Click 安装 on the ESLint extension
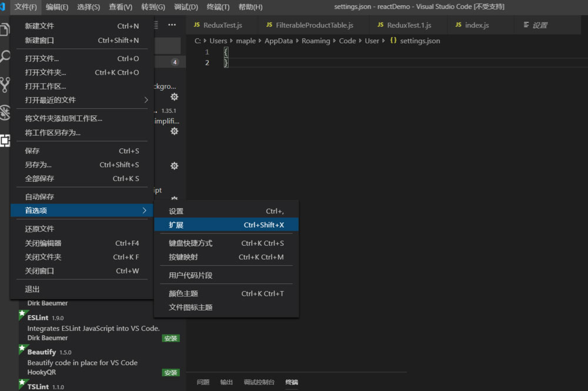The image size is (588, 391). [x=171, y=338]
